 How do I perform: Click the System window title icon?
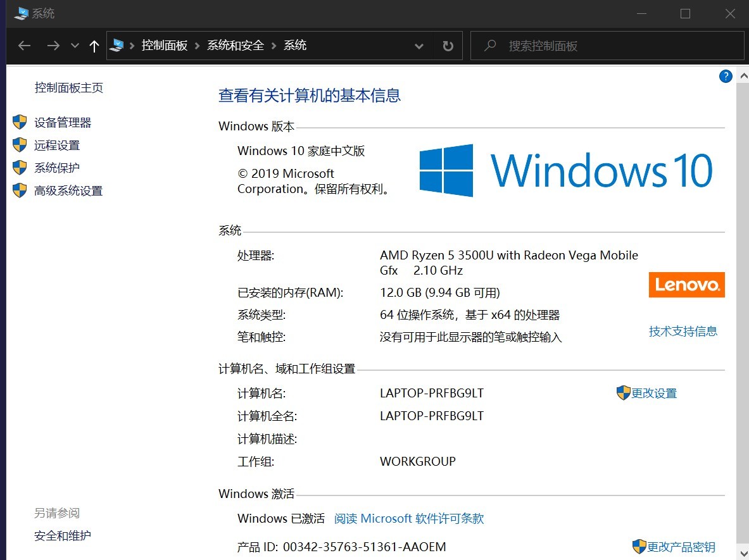click(x=21, y=13)
